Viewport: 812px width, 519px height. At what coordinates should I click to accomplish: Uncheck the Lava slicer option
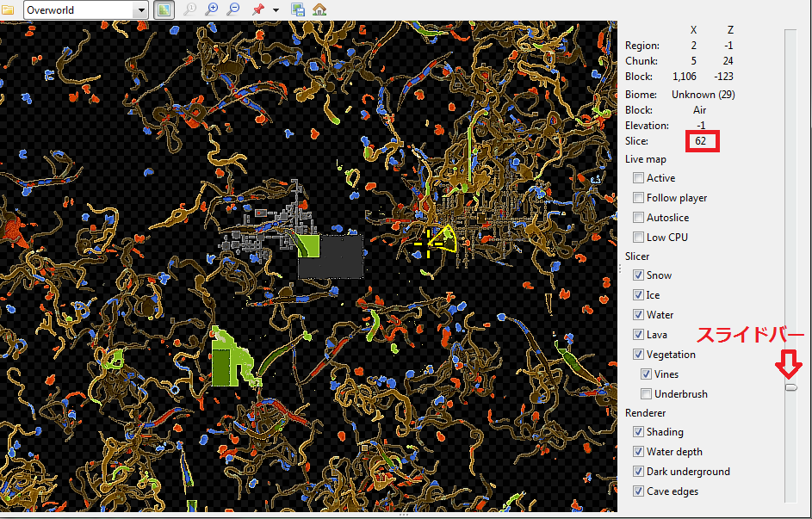point(639,334)
